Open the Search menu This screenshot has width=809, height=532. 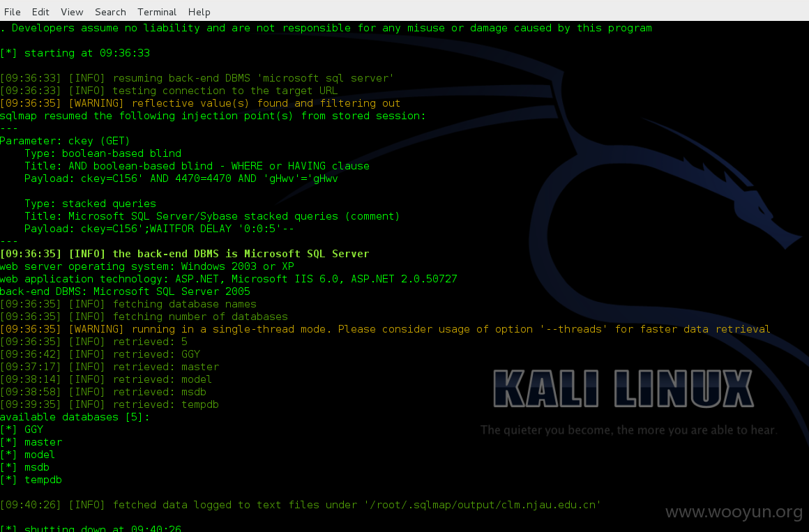[x=110, y=12]
